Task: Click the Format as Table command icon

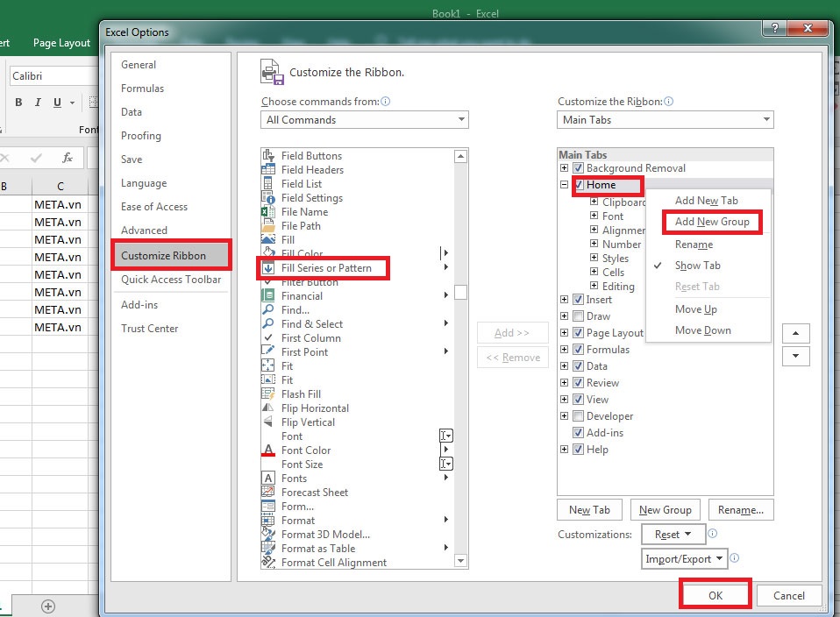Action: pos(270,548)
